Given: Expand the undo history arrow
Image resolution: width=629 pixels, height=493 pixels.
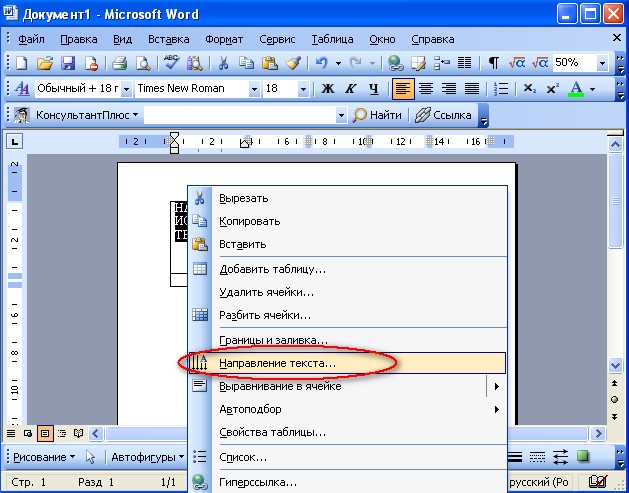Looking at the screenshot, I should click(338, 63).
